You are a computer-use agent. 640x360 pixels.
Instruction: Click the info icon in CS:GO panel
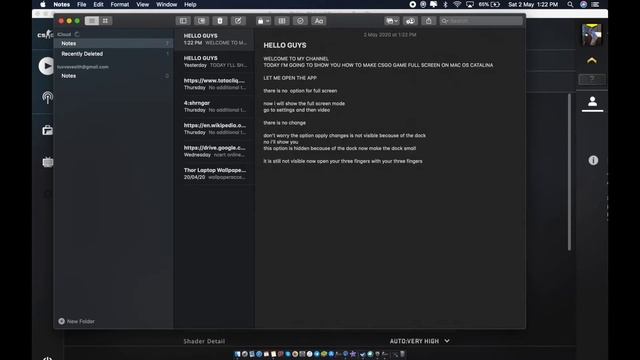(x=593, y=160)
